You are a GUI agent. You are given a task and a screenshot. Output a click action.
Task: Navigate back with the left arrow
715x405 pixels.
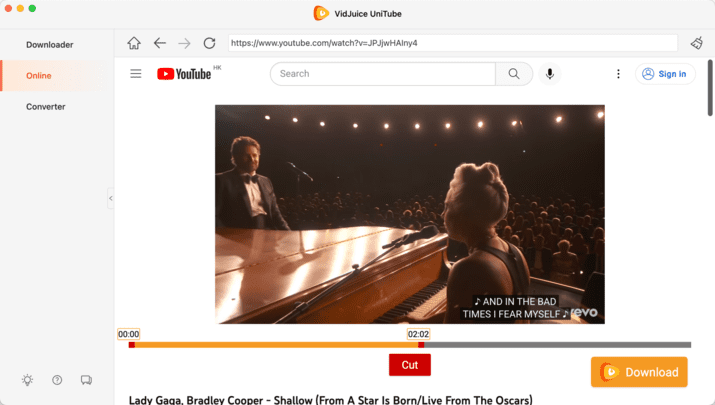click(160, 43)
